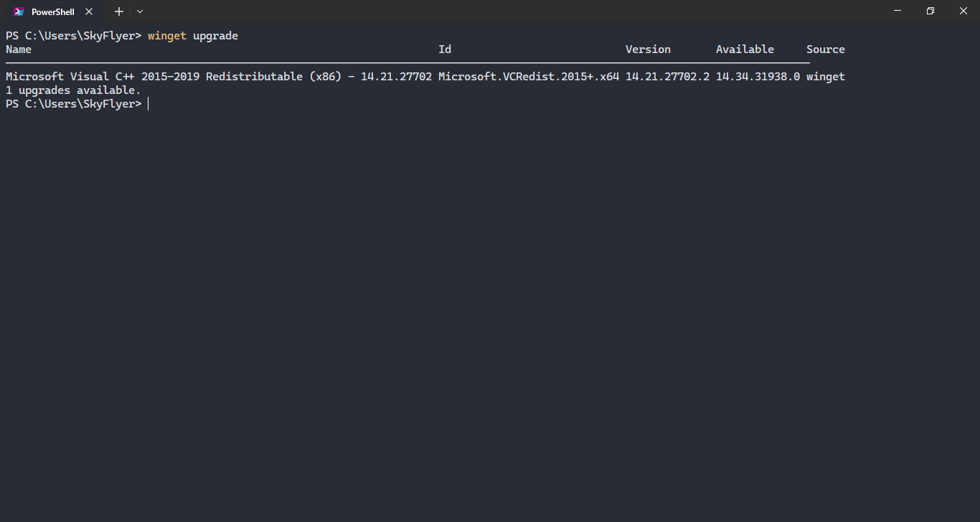
Task: Select the PowerShell icon on the active tab
Action: click(x=19, y=11)
